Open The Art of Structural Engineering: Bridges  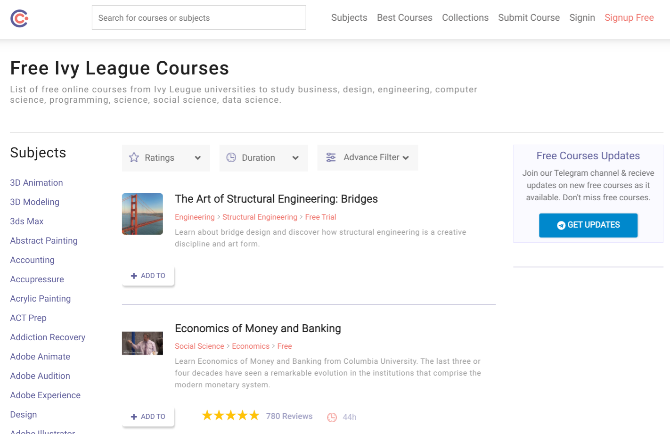pyautogui.click(x=276, y=199)
